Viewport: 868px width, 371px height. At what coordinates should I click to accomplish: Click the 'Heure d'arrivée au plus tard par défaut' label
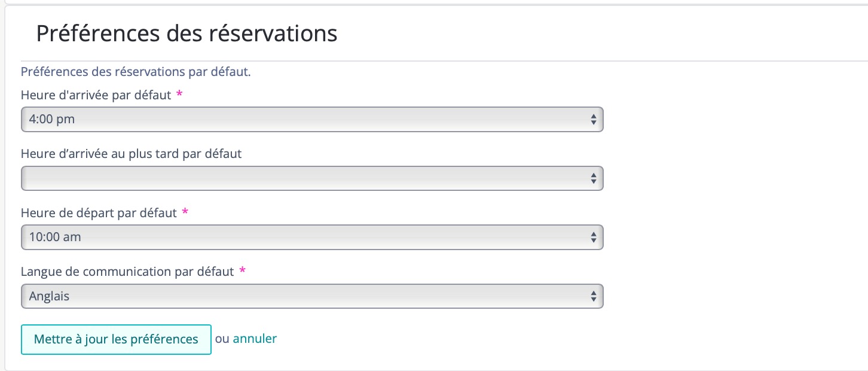(131, 154)
